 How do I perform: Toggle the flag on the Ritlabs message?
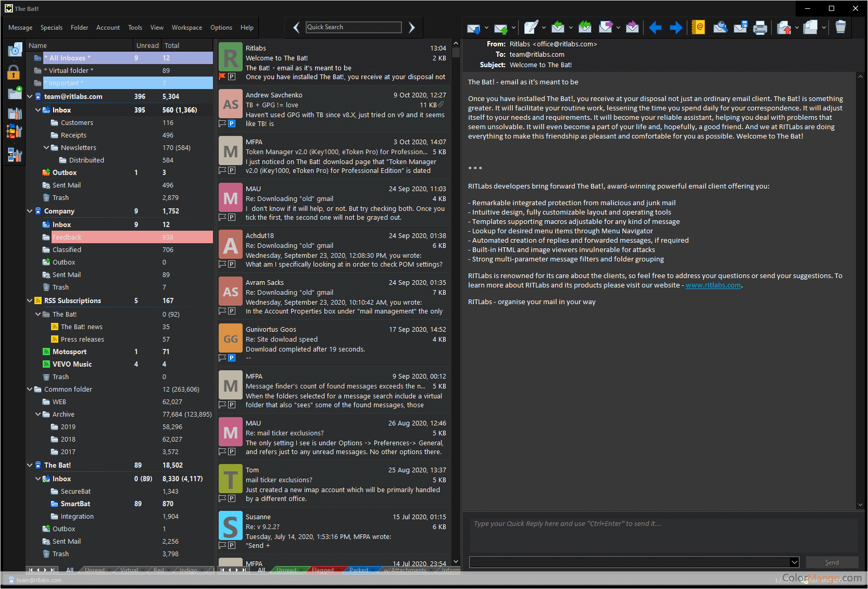pos(222,77)
